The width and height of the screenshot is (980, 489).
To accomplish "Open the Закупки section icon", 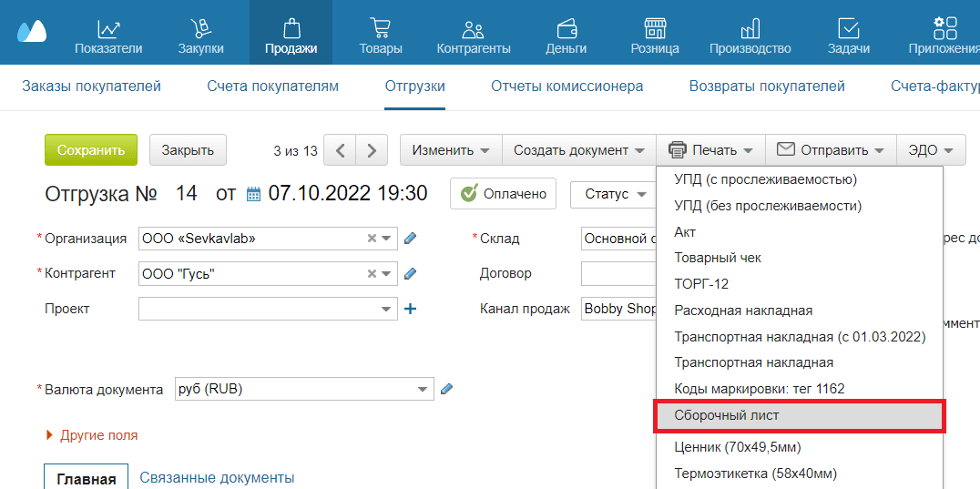I will 200,28.
